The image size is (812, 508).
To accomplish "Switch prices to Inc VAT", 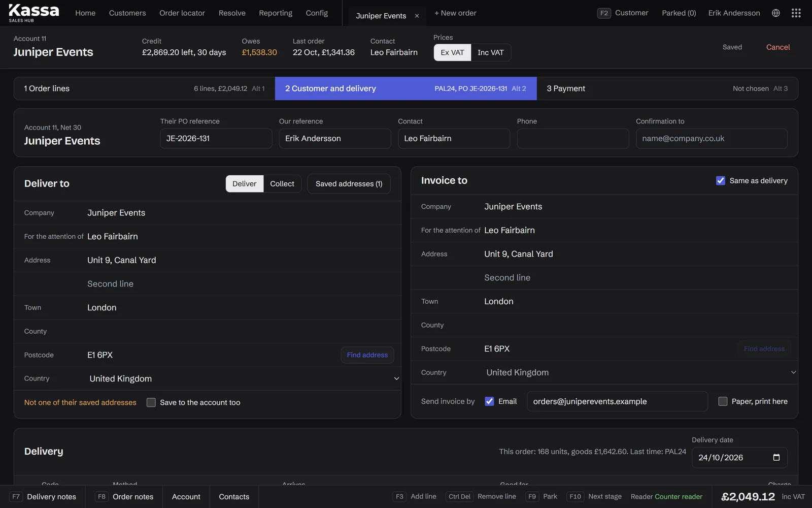I will tap(491, 52).
